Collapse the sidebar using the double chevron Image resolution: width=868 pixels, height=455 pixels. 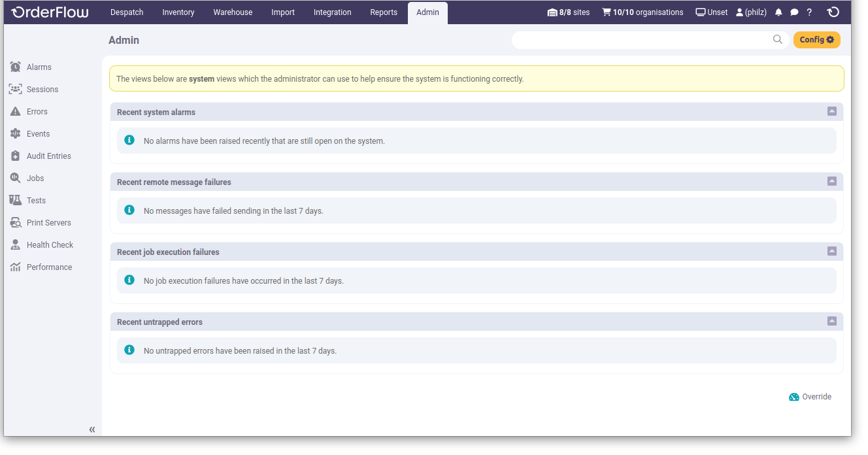point(92,430)
